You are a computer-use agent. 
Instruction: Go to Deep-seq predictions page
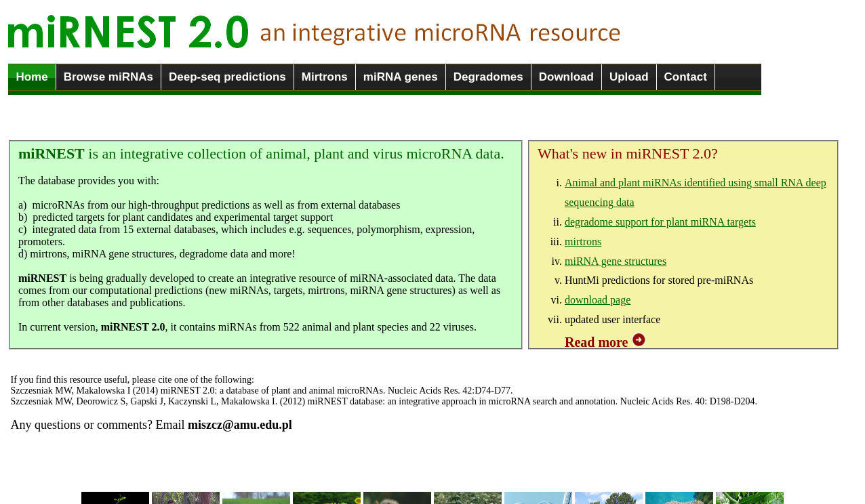(x=227, y=77)
